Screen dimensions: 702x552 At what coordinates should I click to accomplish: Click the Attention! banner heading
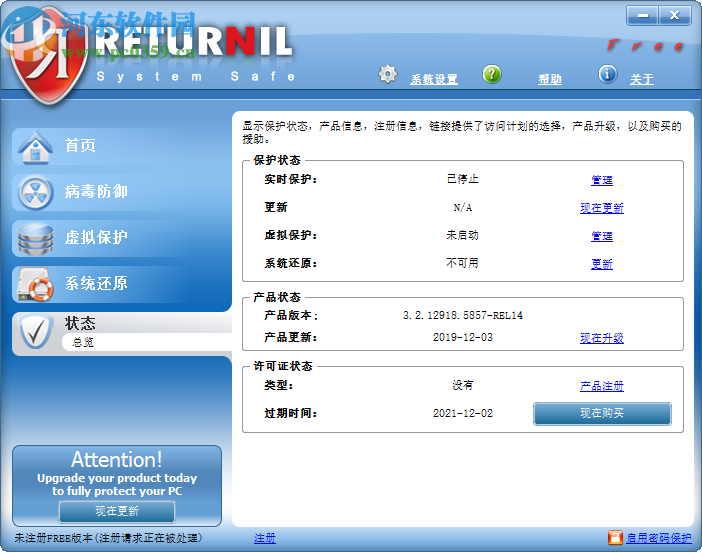(117, 460)
